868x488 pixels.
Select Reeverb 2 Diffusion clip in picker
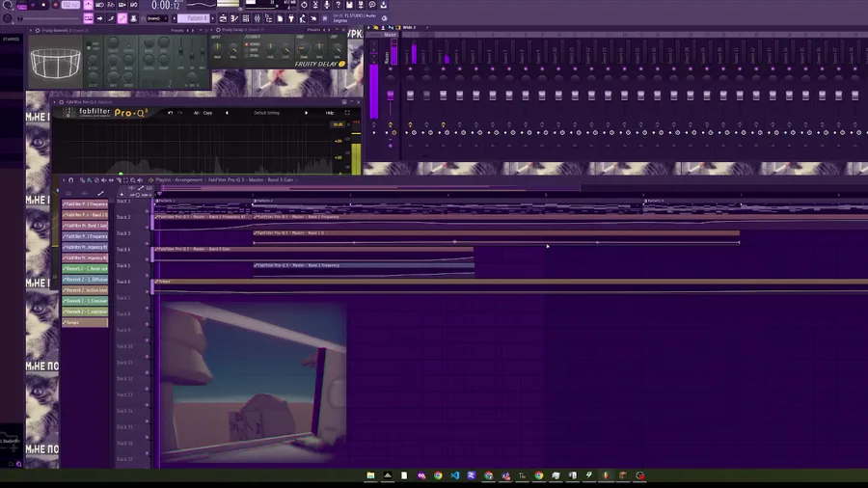click(85, 280)
